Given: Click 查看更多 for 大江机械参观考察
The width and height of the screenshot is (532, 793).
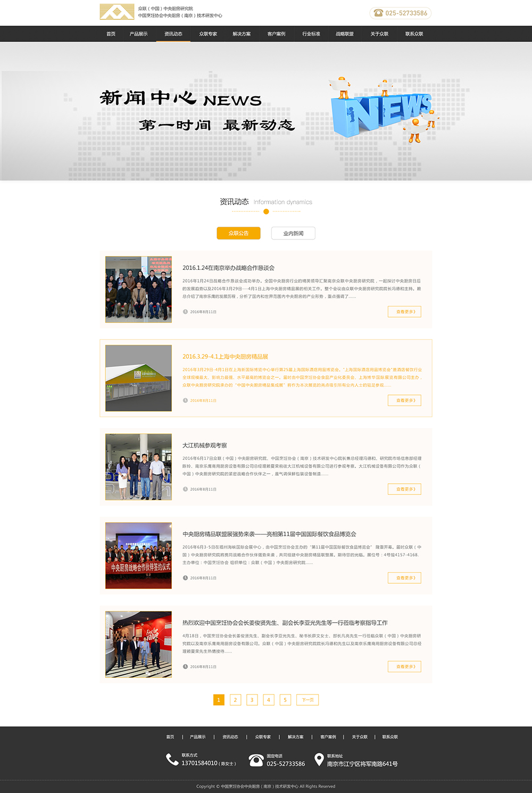Looking at the screenshot, I should coord(405,489).
